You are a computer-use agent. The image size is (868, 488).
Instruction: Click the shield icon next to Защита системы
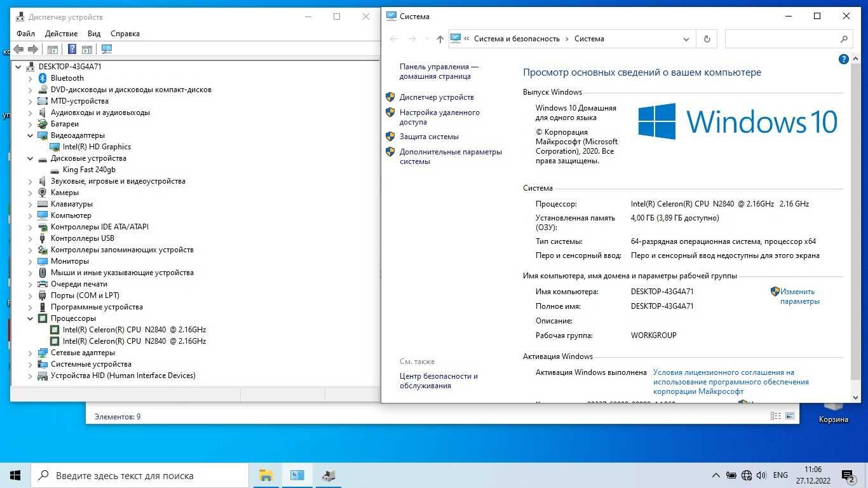coord(390,137)
